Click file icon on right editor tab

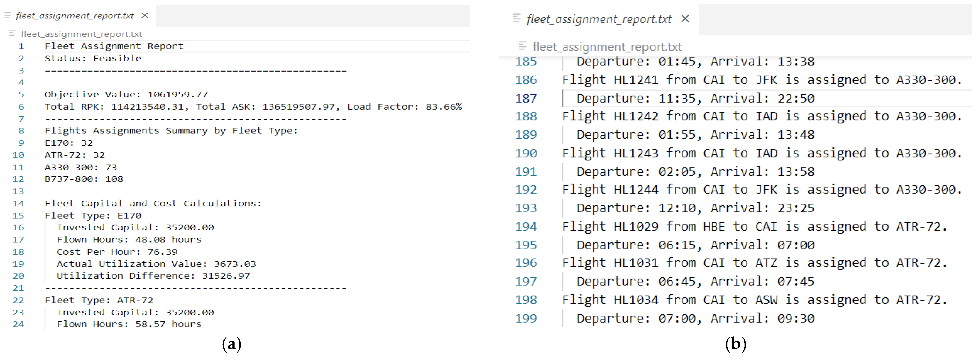pyautogui.click(x=516, y=18)
